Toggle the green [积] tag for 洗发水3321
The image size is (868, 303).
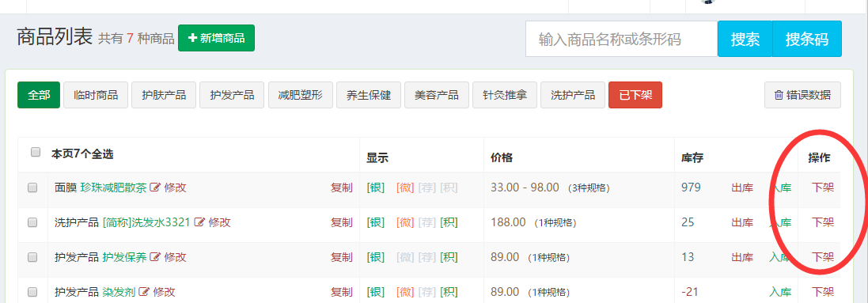point(449,222)
